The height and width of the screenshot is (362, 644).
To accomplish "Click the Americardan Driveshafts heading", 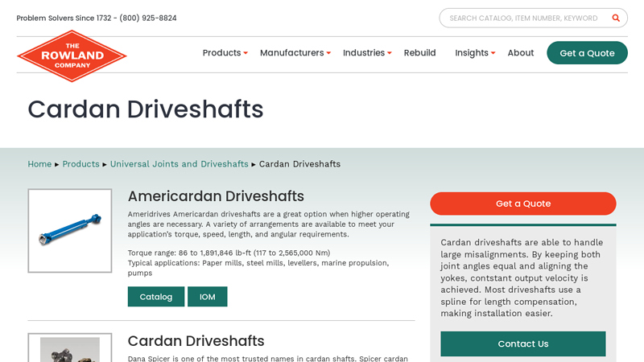I will coord(216,196).
